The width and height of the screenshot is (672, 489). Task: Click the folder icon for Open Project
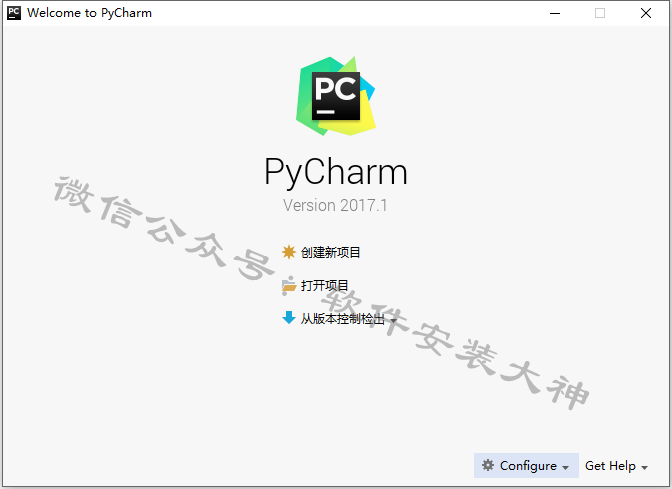[289, 285]
